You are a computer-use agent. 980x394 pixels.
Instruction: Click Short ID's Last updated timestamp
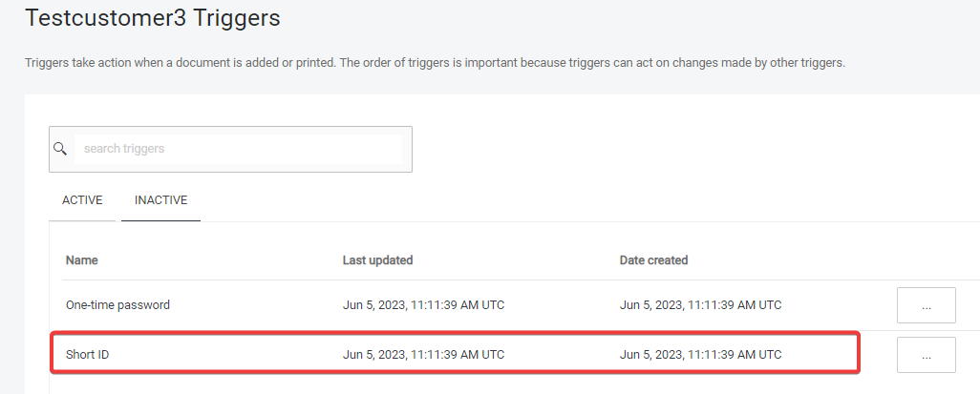pos(423,355)
